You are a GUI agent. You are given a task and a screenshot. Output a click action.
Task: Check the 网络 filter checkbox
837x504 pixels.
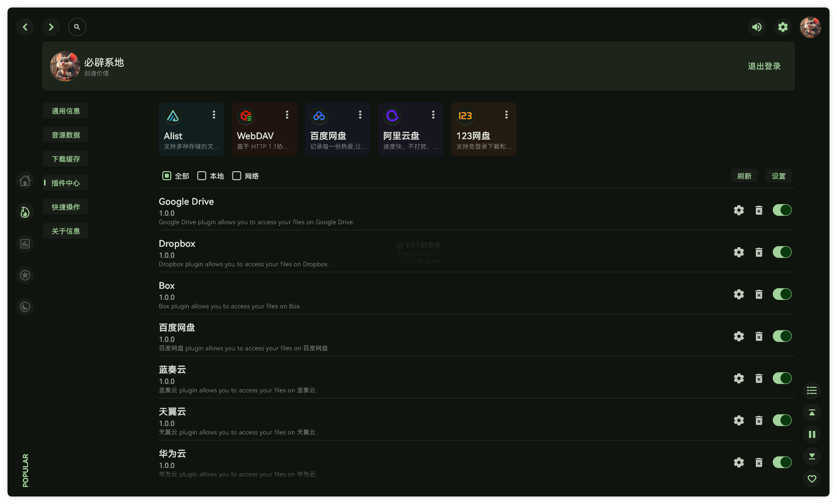237,176
